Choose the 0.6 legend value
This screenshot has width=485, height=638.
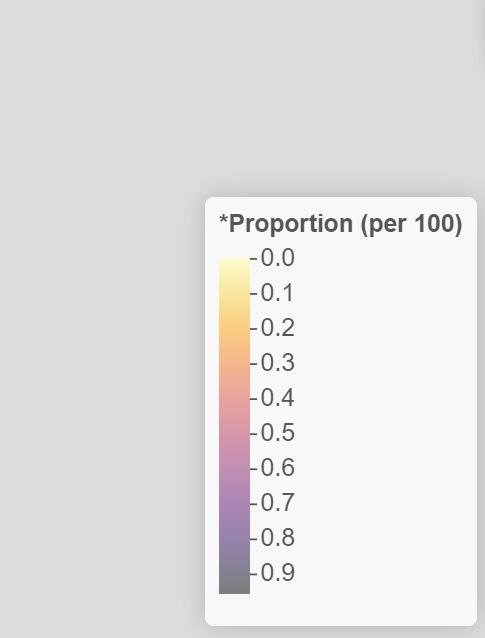point(277,468)
